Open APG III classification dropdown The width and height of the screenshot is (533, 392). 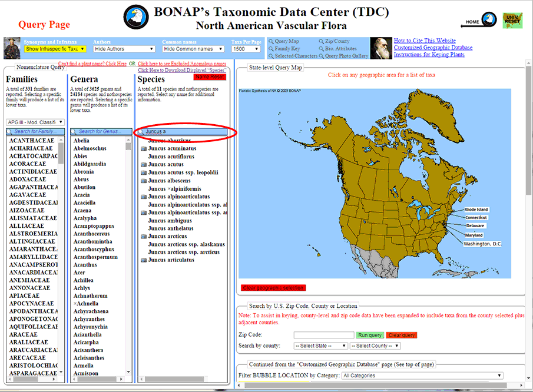pyautogui.click(x=35, y=122)
